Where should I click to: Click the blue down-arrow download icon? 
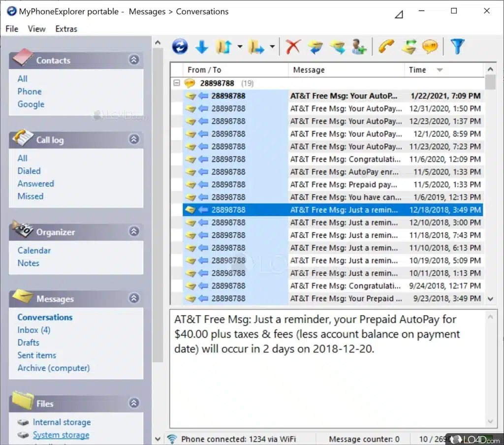coord(202,47)
